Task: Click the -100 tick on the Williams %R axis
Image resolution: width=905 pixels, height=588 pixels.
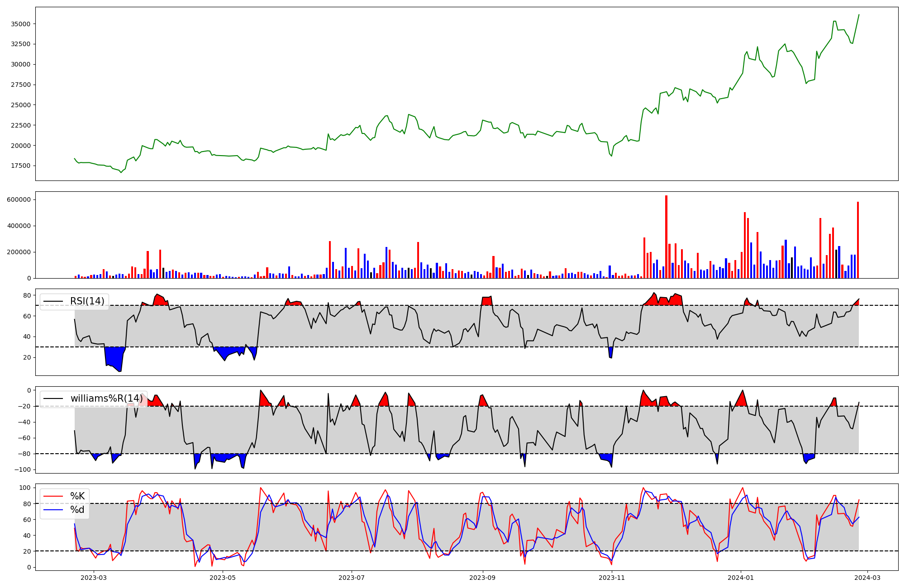Action: [x=22, y=469]
